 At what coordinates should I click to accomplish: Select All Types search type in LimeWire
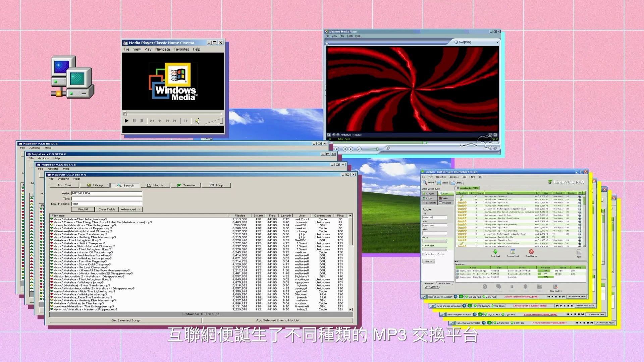pyautogui.click(x=429, y=193)
